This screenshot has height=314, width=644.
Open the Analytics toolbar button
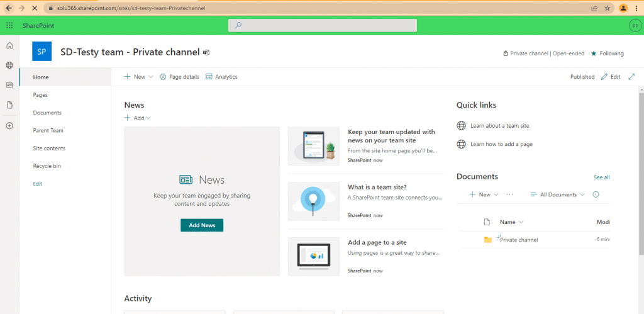coord(221,77)
